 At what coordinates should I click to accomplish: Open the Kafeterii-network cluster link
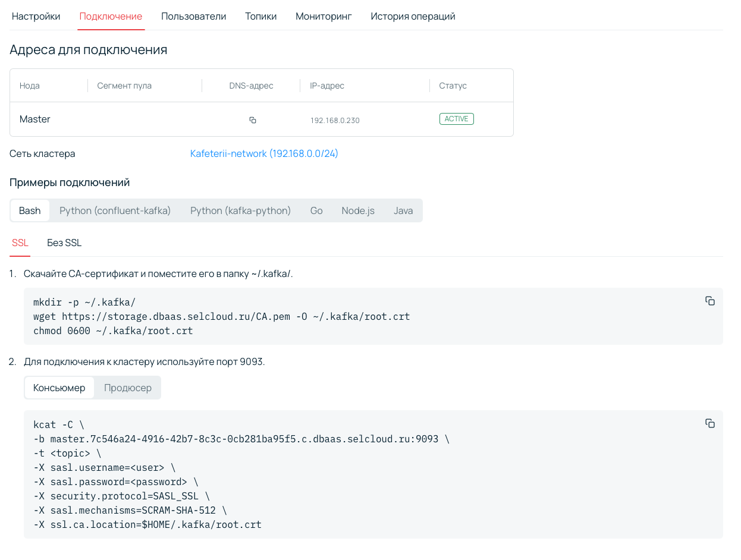point(263,153)
